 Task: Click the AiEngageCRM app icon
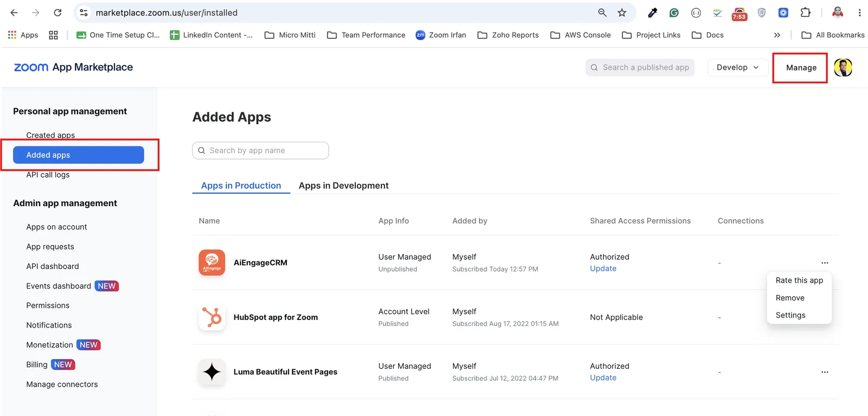pyautogui.click(x=212, y=263)
